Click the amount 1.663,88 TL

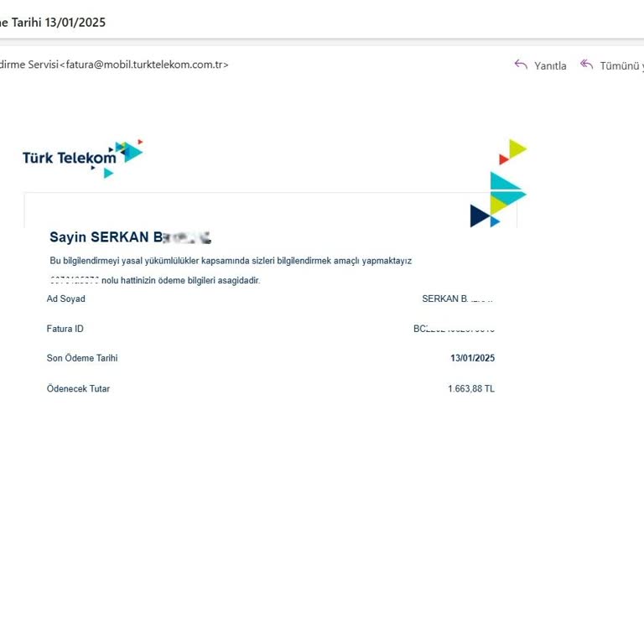pos(471,388)
